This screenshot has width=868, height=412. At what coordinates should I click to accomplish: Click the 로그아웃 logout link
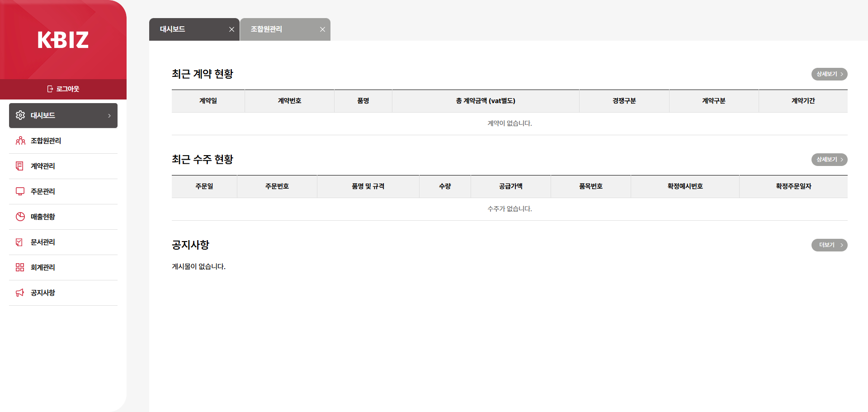(x=63, y=89)
